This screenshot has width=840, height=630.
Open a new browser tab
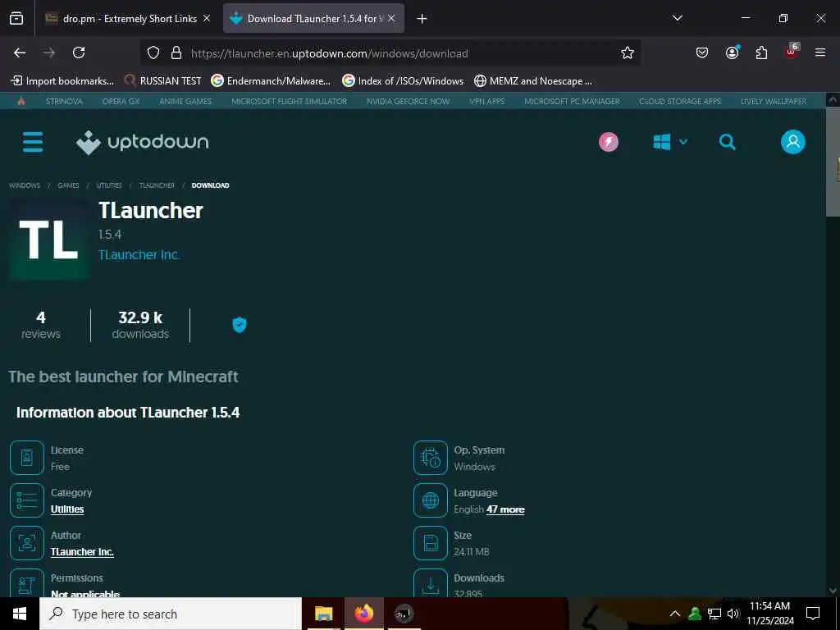[x=422, y=19]
